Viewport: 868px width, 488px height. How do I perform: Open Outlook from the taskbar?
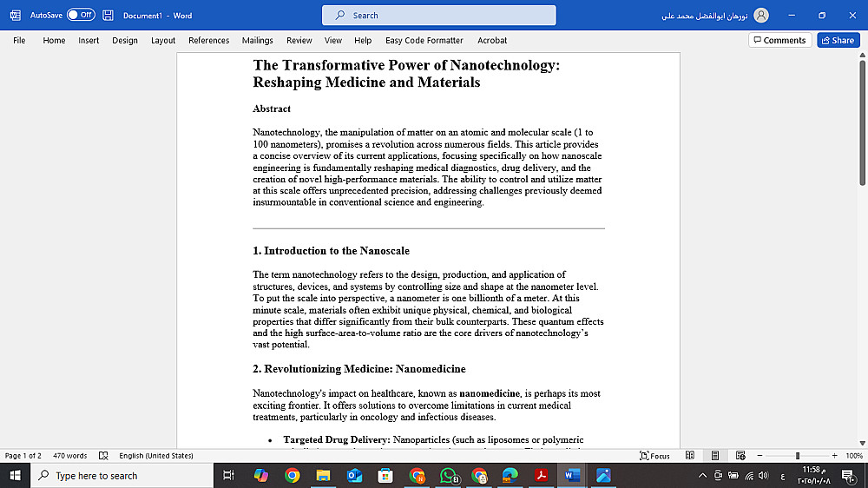point(354,475)
